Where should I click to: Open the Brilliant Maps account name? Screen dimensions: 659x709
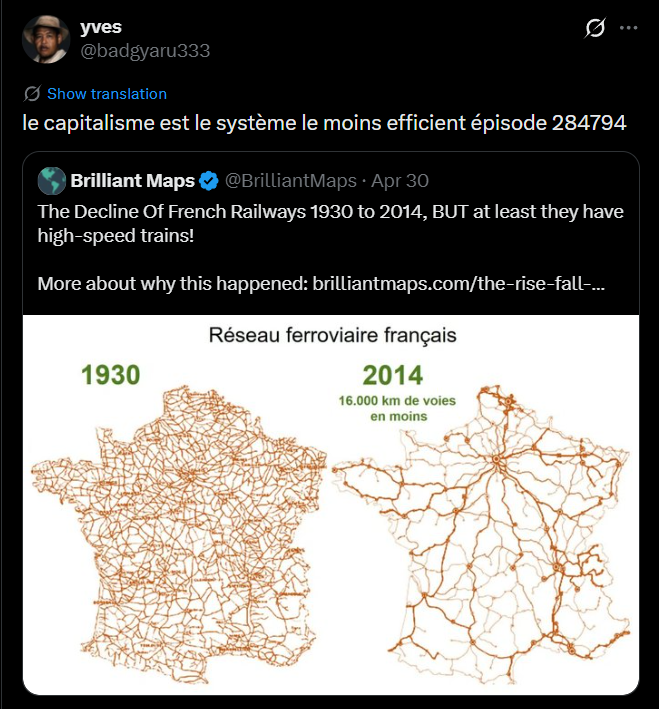coord(133,181)
